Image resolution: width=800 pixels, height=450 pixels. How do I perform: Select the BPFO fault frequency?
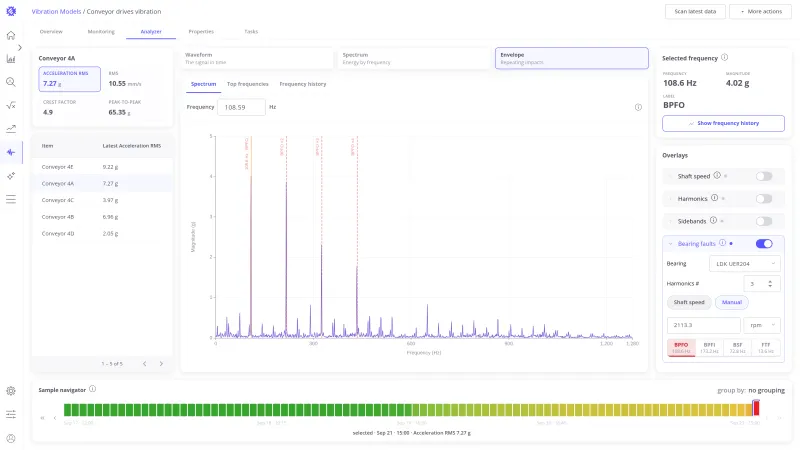click(x=681, y=347)
